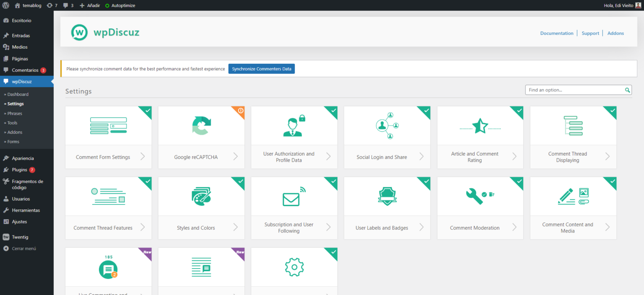Viewport: 644px width, 295px height.
Task: Click the Edi Vieito avatar thumbnail
Action: pyautogui.click(x=638, y=5)
